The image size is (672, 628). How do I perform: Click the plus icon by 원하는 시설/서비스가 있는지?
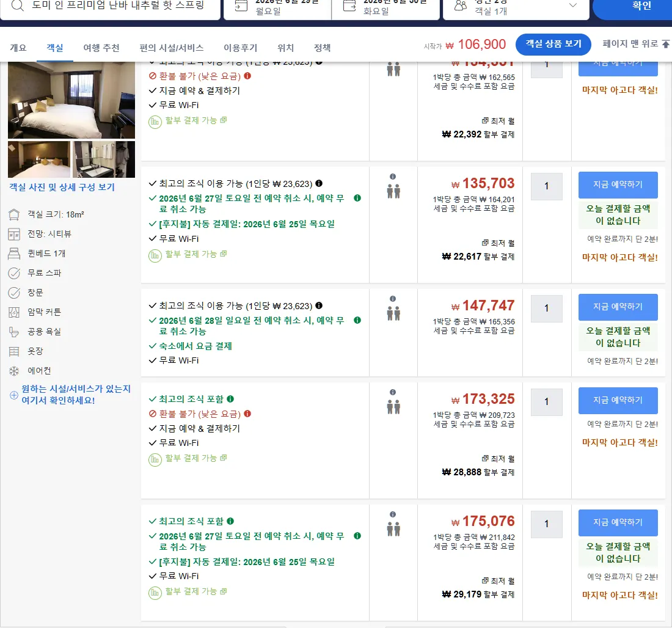(x=13, y=395)
